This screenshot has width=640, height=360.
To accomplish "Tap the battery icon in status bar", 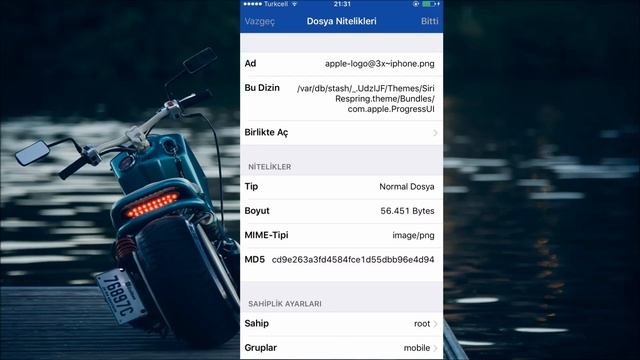I will (x=430, y=4).
